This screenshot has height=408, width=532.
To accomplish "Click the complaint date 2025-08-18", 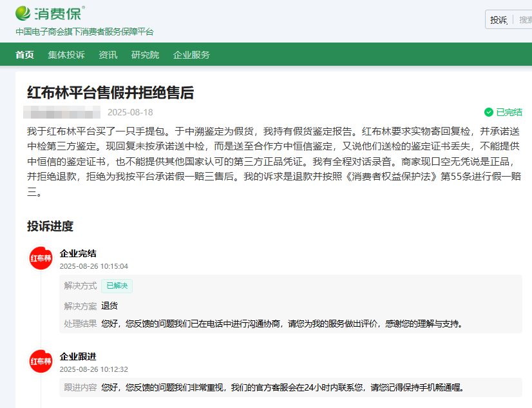I will point(130,112).
